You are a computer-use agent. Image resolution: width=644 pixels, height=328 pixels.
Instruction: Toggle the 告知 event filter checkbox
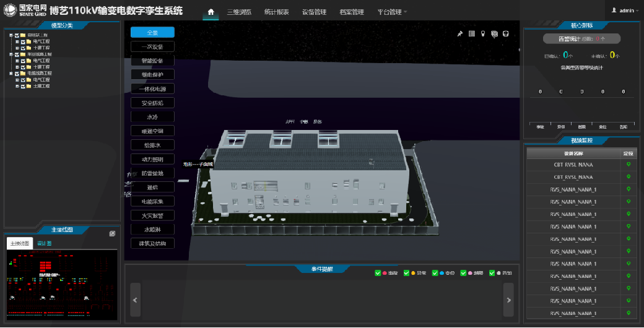click(x=492, y=273)
